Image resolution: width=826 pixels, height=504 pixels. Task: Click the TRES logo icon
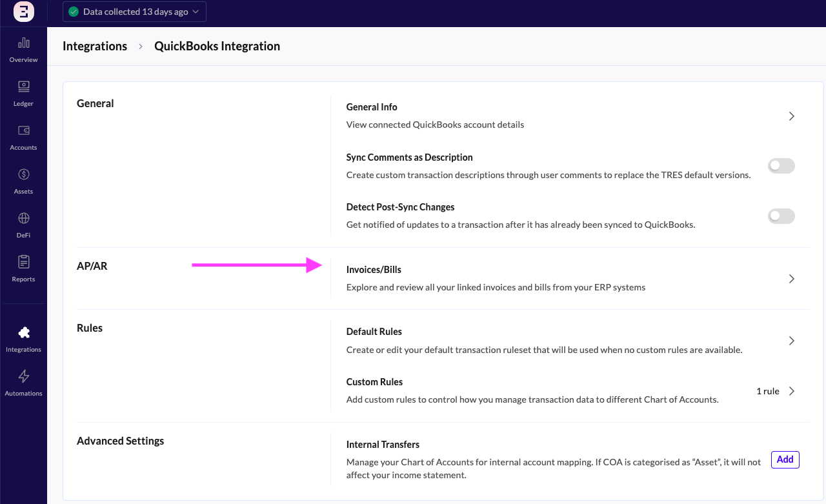(x=24, y=12)
